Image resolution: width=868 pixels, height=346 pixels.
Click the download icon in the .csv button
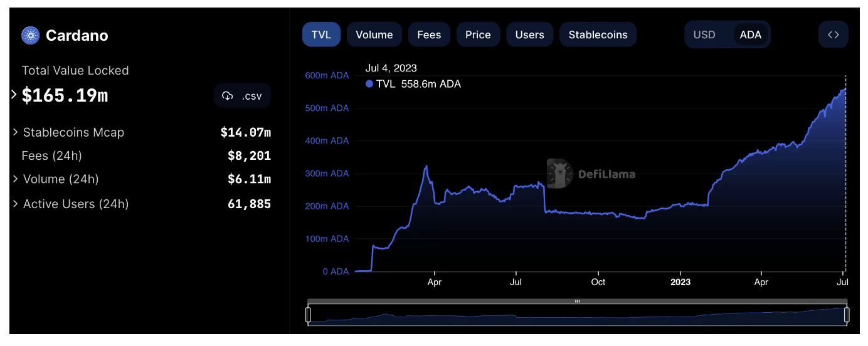[x=228, y=96]
